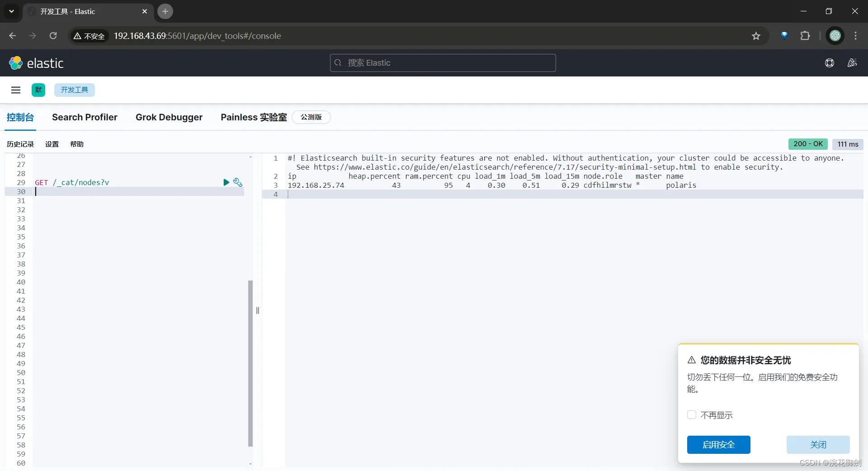Run the GET _cat/nodes request
This screenshot has height=471, width=868.
point(226,182)
